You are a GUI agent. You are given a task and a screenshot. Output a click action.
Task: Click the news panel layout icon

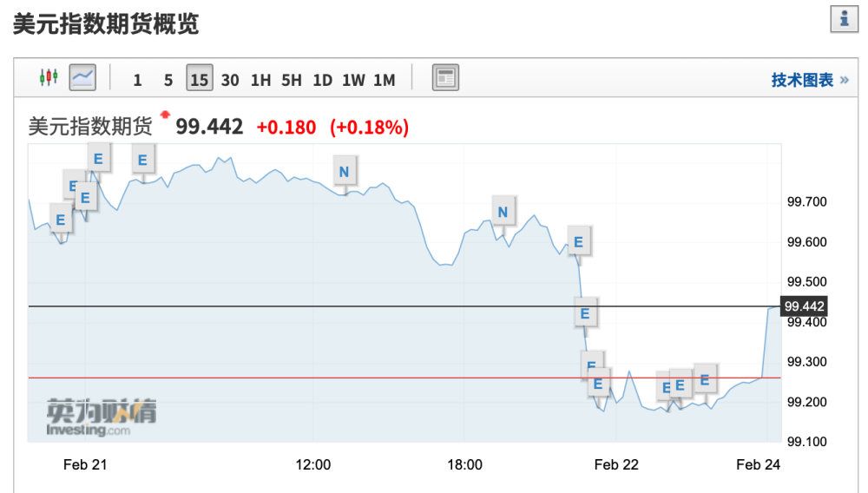tap(445, 77)
